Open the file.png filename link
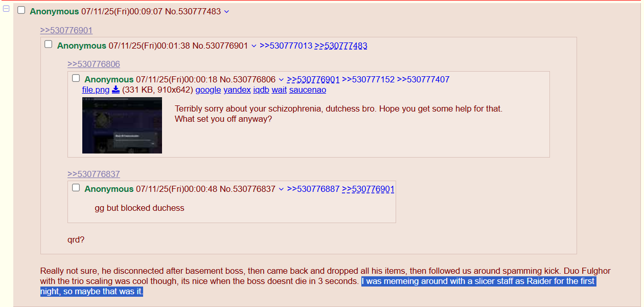644x307 pixels. coord(96,90)
